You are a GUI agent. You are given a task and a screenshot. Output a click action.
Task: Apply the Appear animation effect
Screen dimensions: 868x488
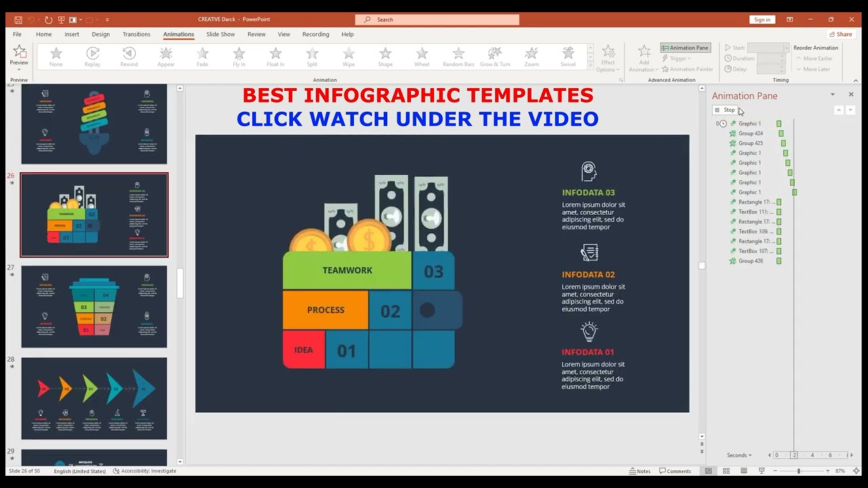[x=166, y=57]
